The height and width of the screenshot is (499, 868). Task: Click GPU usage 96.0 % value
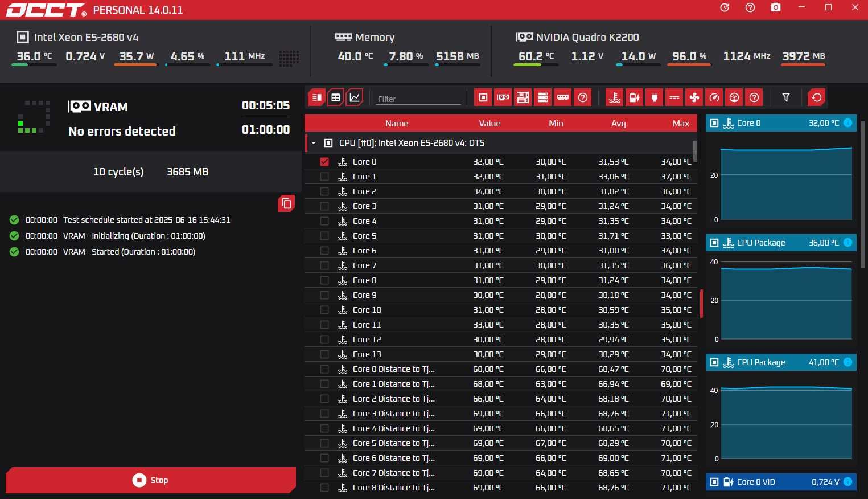click(689, 56)
